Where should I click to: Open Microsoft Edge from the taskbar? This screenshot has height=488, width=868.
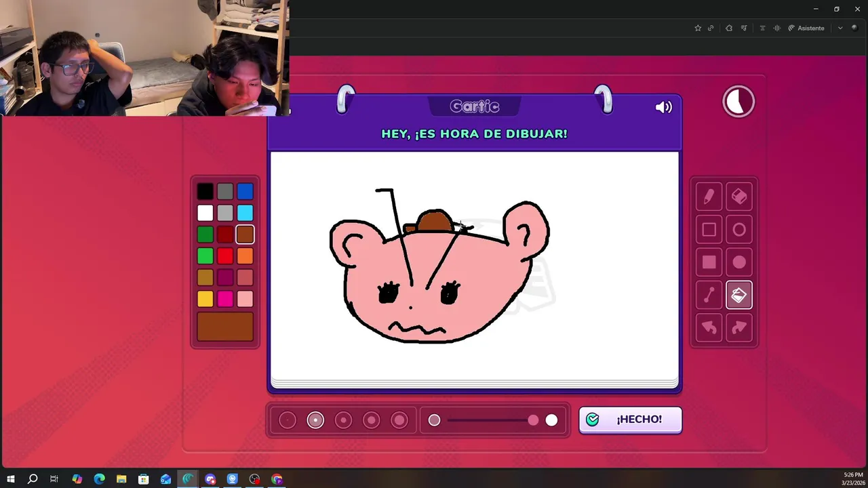(99, 479)
